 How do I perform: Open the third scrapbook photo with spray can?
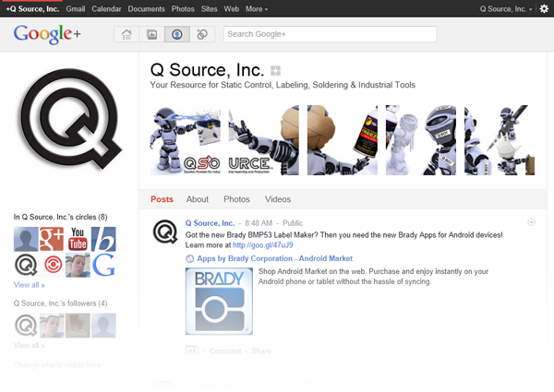point(343,140)
